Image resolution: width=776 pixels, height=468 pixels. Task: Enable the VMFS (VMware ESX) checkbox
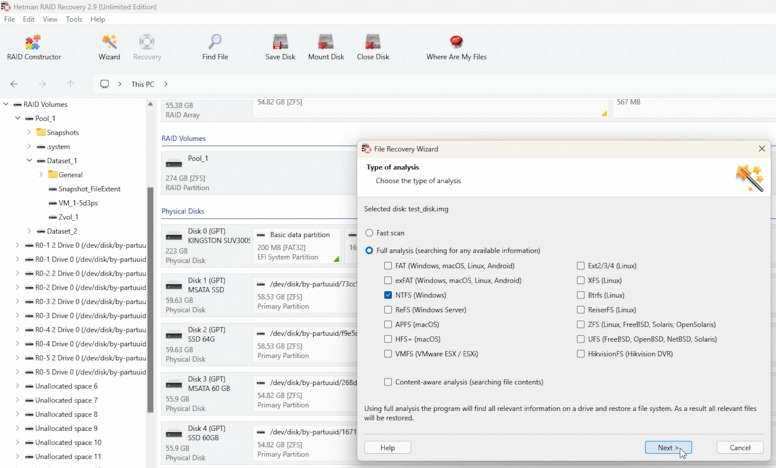pyautogui.click(x=388, y=354)
